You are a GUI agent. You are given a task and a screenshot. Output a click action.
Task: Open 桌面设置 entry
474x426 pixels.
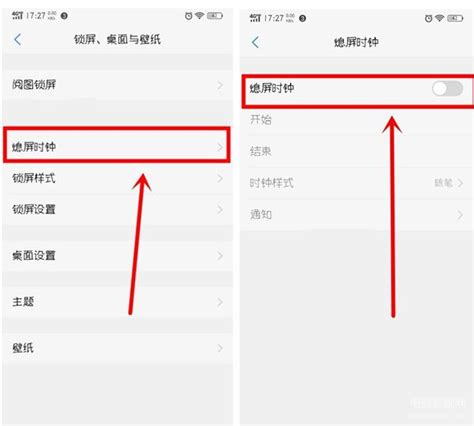pyautogui.click(x=118, y=256)
